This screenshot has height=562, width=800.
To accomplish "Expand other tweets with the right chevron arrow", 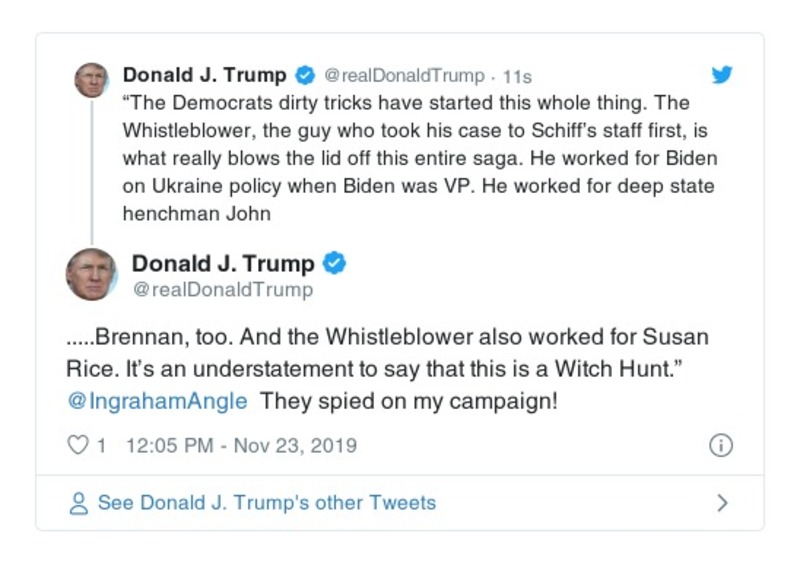I will tap(722, 503).
